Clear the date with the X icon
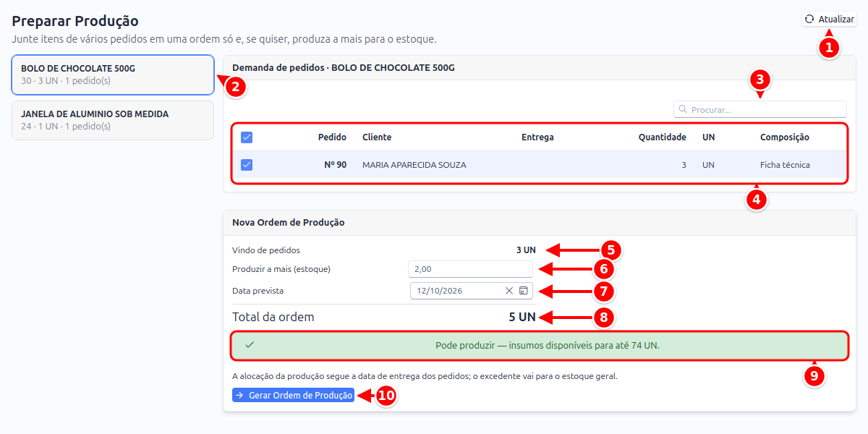The width and height of the screenshot is (868, 434). (509, 291)
